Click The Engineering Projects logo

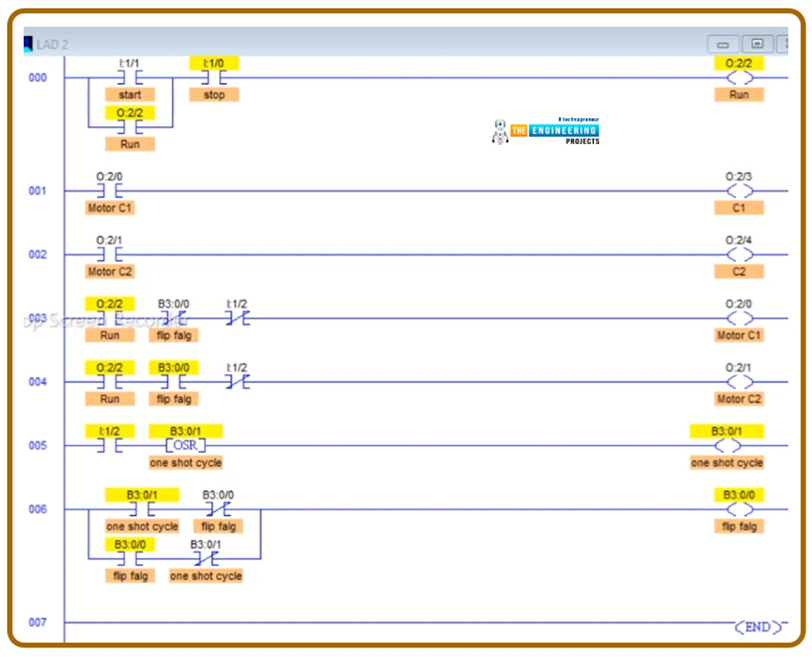pyautogui.click(x=547, y=131)
